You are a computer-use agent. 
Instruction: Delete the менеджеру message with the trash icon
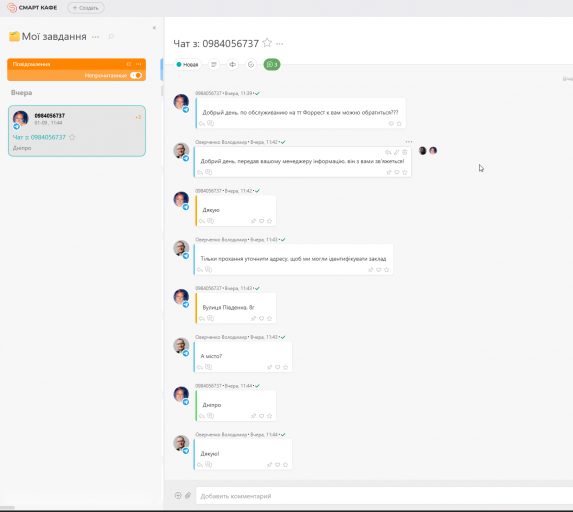[405, 152]
